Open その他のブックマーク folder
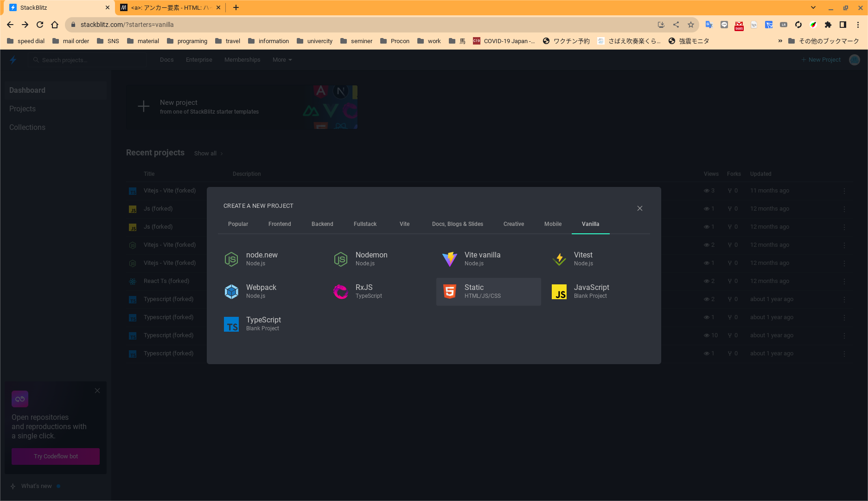 (x=823, y=41)
